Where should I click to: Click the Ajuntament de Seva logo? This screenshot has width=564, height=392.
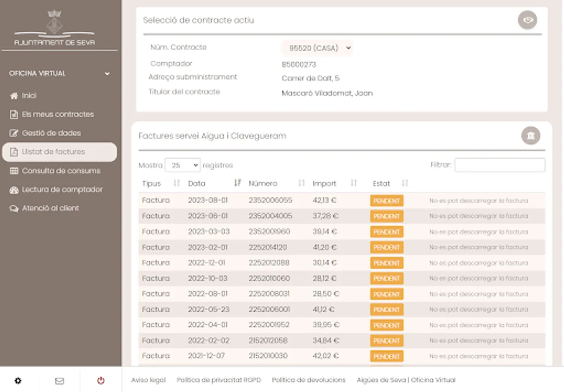pyautogui.click(x=54, y=28)
